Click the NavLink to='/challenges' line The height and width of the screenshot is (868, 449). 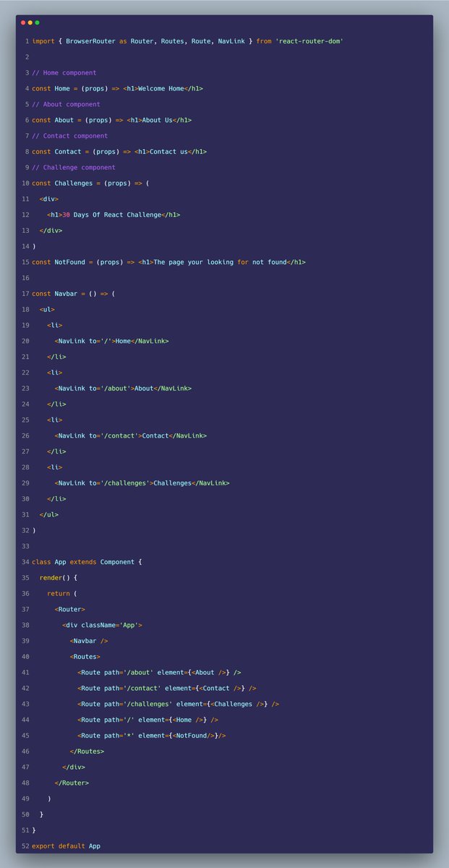pos(142,482)
